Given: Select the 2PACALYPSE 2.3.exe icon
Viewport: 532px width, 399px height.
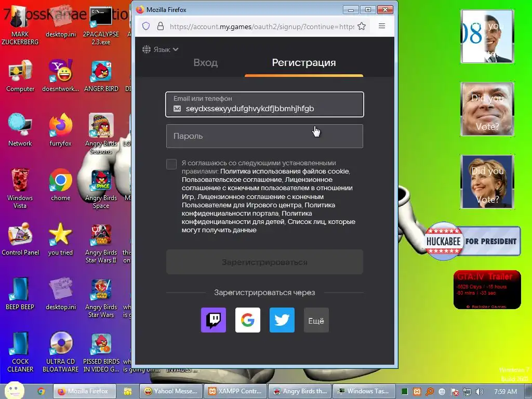Looking at the screenshot, I should coord(101,25).
